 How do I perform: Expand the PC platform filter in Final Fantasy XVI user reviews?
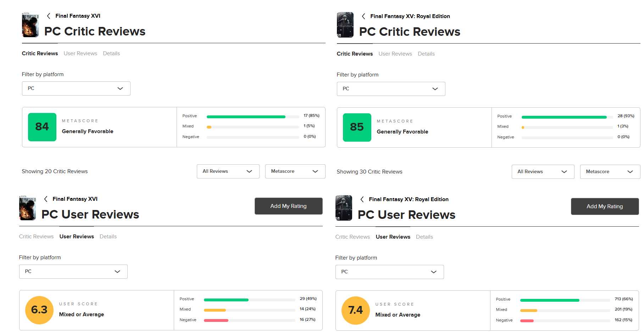73,272
